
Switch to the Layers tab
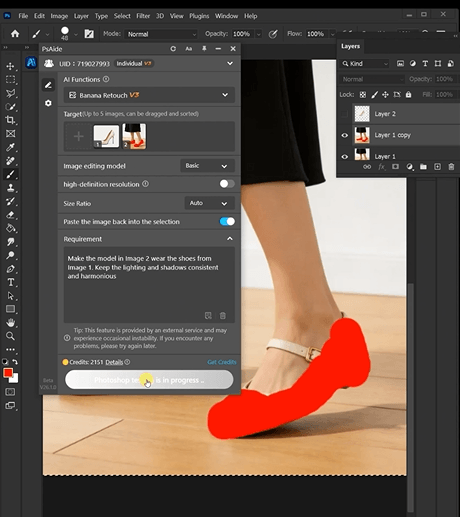(350, 46)
